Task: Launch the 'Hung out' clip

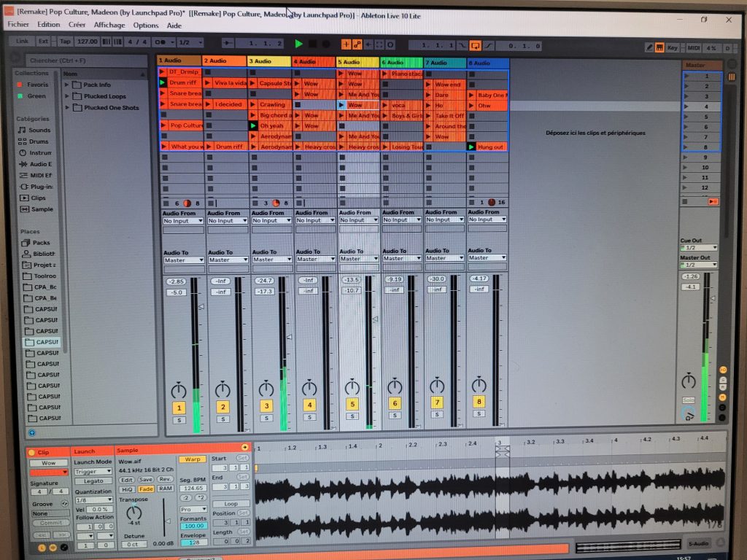Action: click(472, 147)
